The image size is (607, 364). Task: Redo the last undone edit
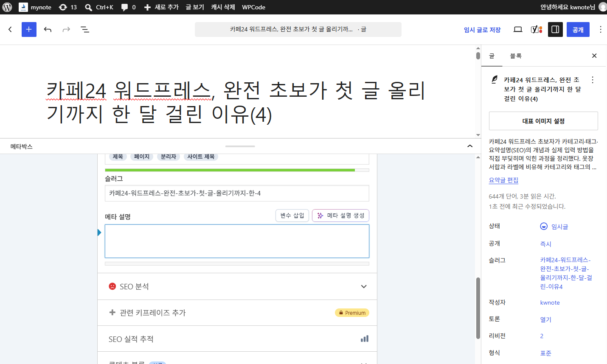(66, 29)
